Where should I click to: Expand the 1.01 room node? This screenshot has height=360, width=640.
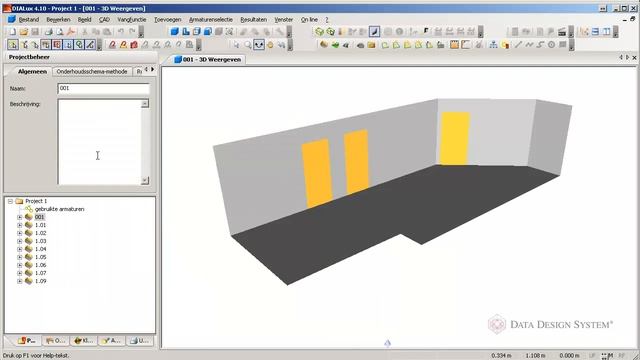pyautogui.click(x=20, y=225)
